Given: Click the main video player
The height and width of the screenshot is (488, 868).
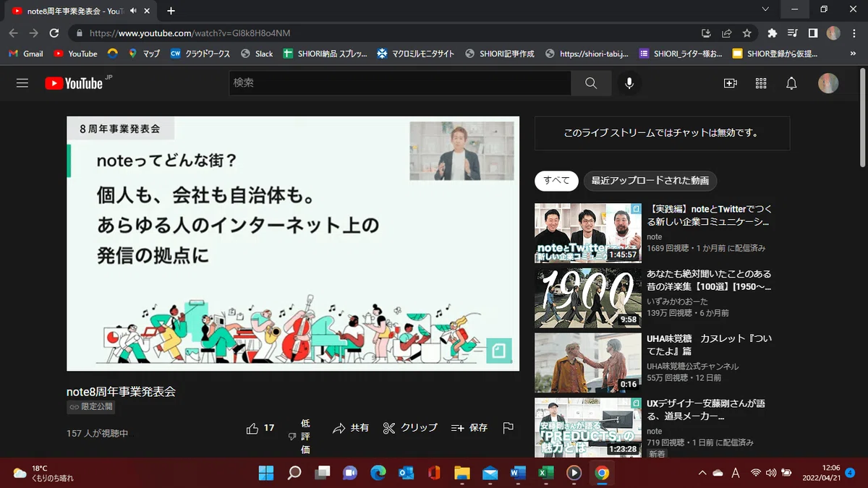Looking at the screenshot, I should pos(293,244).
